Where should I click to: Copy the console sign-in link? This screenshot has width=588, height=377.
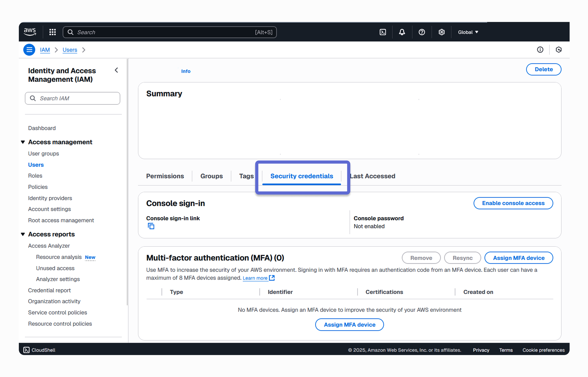(x=151, y=226)
